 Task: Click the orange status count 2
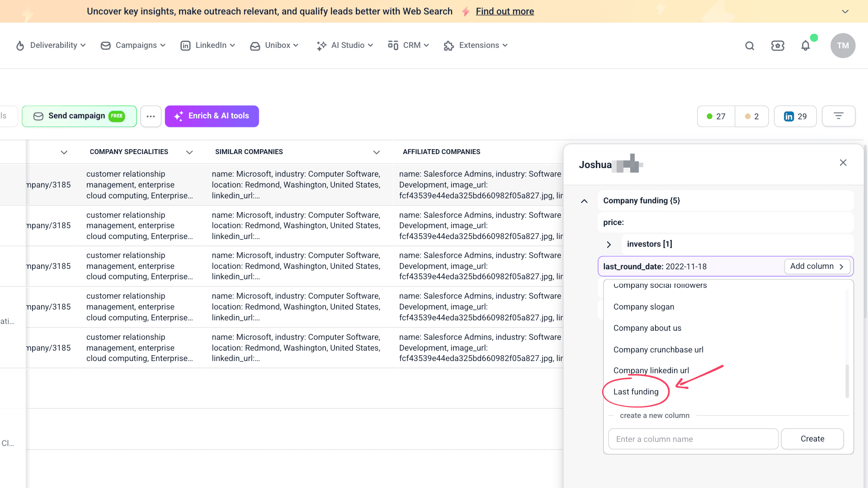[x=752, y=116]
